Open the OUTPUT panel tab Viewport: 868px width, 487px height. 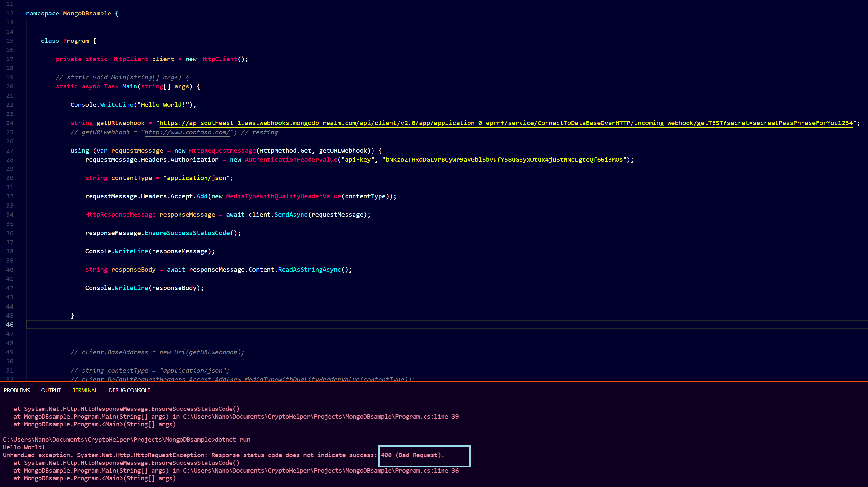point(51,390)
